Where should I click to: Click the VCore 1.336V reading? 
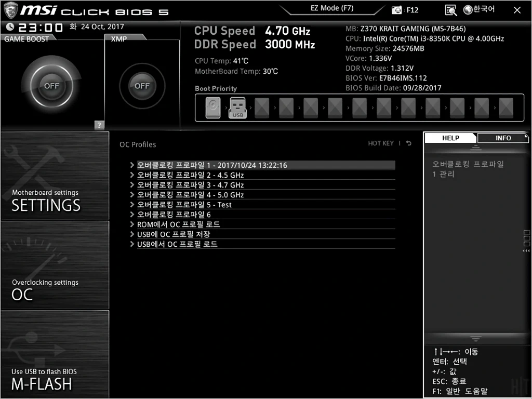tap(368, 58)
